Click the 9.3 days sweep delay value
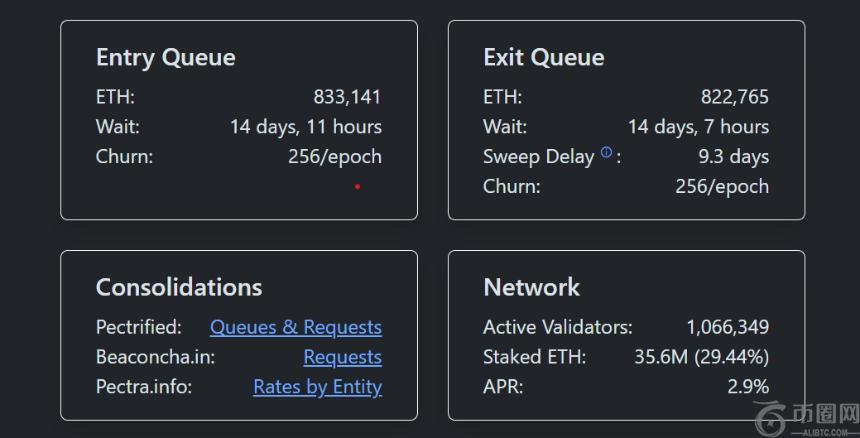Image resolution: width=860 pixels, height=438 pixels. pyautogui.click(x=733, y=157)
